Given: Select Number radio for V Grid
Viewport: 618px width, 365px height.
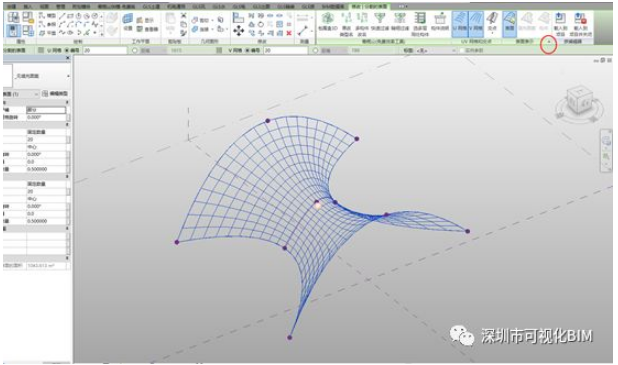Looking at the screenshot, I should click(x=248, y=50).
